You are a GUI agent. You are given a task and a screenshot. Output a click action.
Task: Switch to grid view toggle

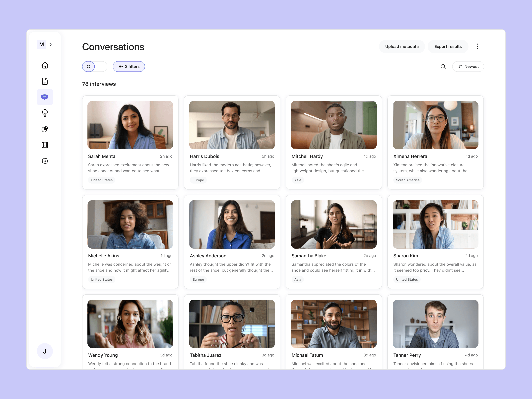point(88,66)
